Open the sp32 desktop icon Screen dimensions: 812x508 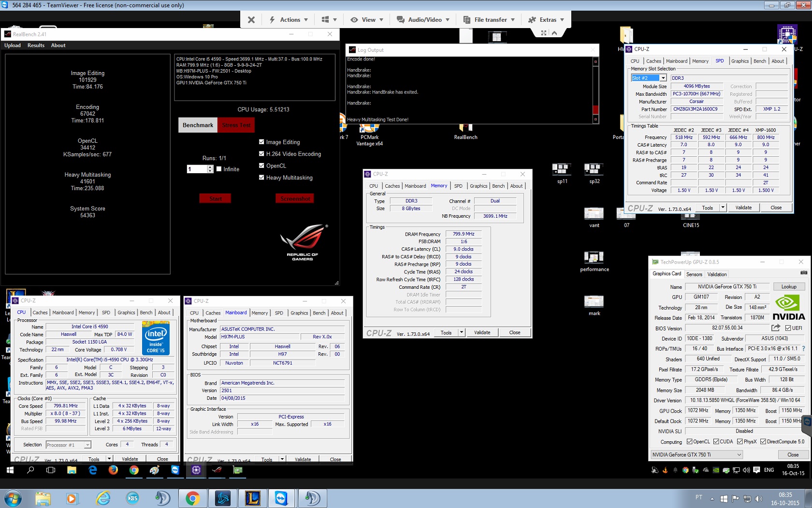point(594,174)
